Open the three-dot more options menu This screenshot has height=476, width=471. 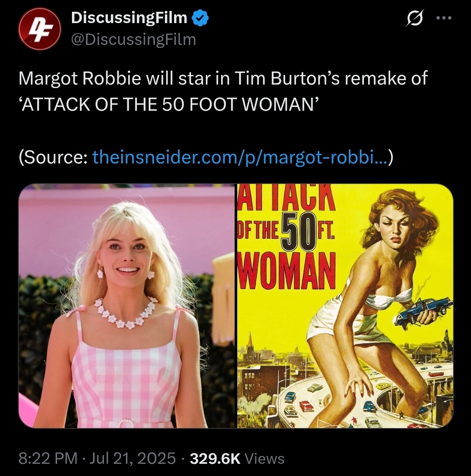pyautogui.click(x=444, y=18)
